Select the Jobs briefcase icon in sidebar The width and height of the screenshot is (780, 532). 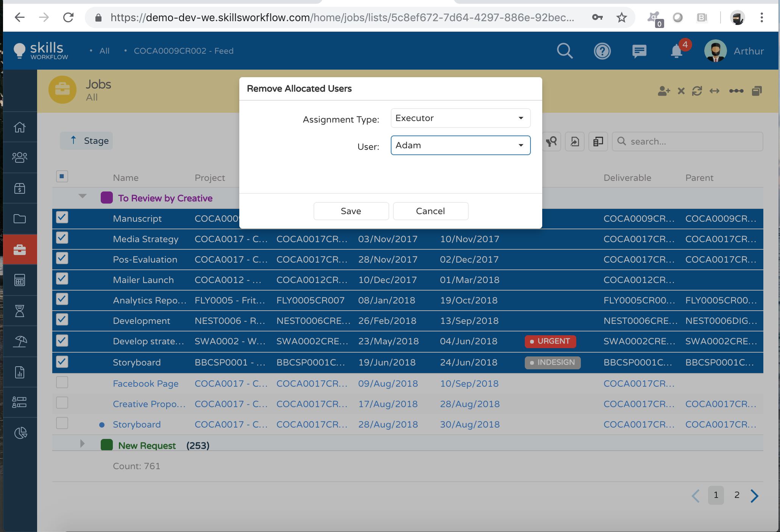click(x=20, y=249)
